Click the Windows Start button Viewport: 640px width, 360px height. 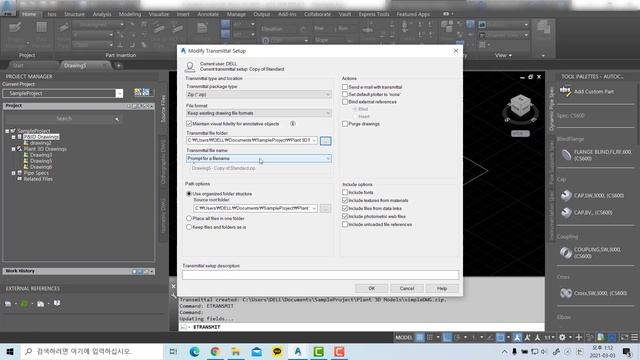[x=10, y=351]
